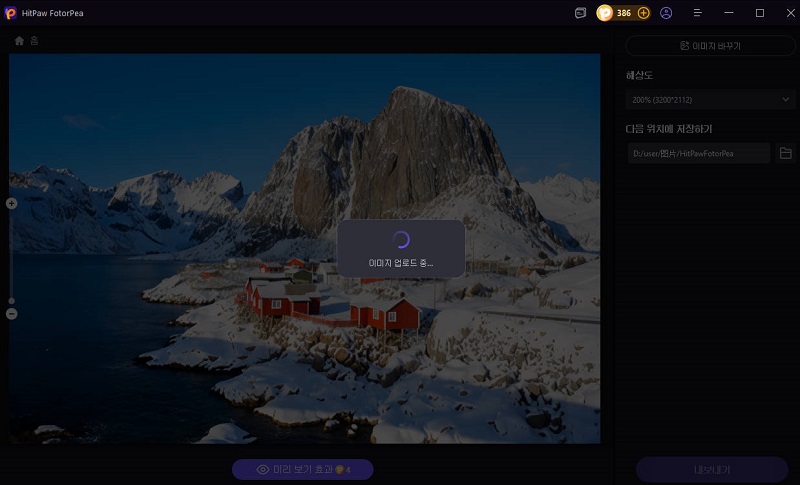The image size is (800, 485).
Task: Expand the 해상도 200% (3200*2112) dropdown
Action: [710, 100]
